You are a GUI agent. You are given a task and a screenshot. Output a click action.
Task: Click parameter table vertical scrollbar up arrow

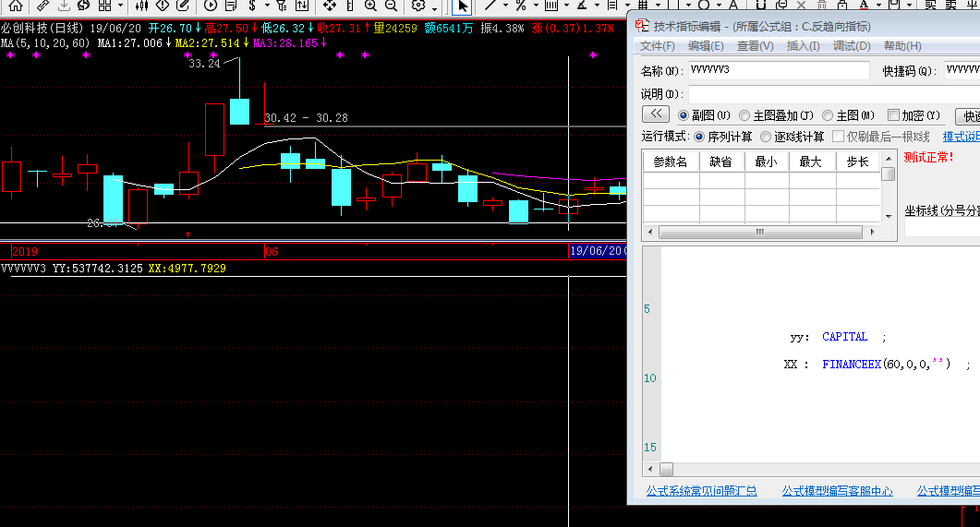[x=889, y=159]
